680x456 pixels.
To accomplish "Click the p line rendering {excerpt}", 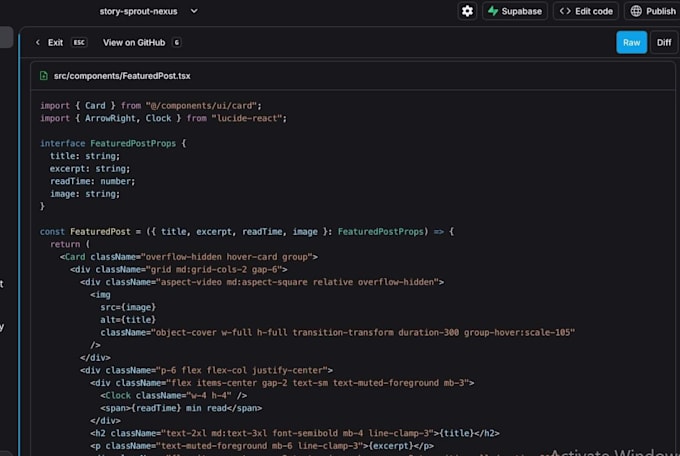I will coord(262,446).
